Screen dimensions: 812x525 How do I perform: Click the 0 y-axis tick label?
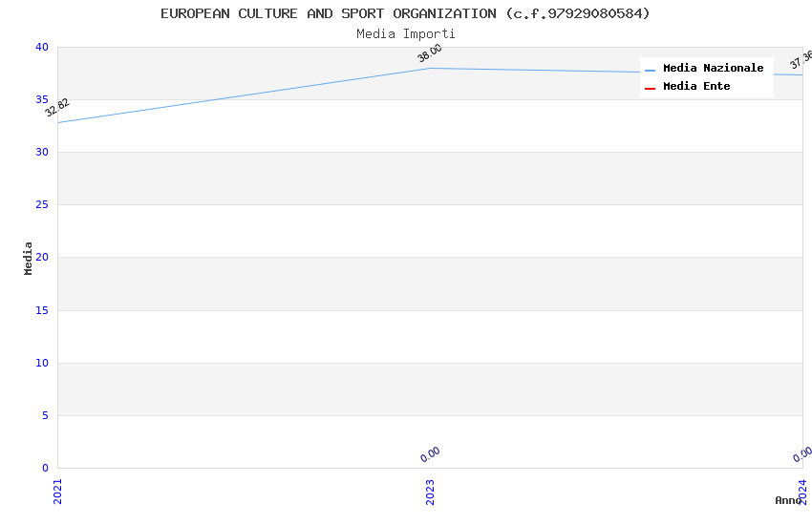46,468
